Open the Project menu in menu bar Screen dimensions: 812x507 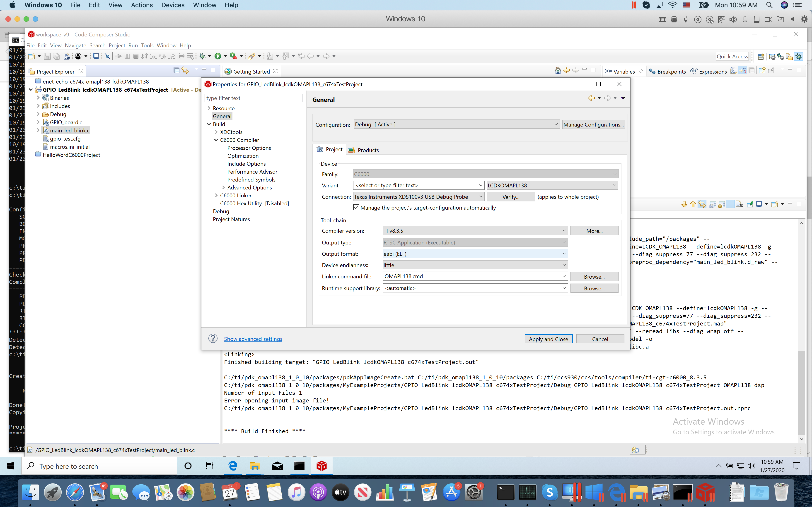116,45
